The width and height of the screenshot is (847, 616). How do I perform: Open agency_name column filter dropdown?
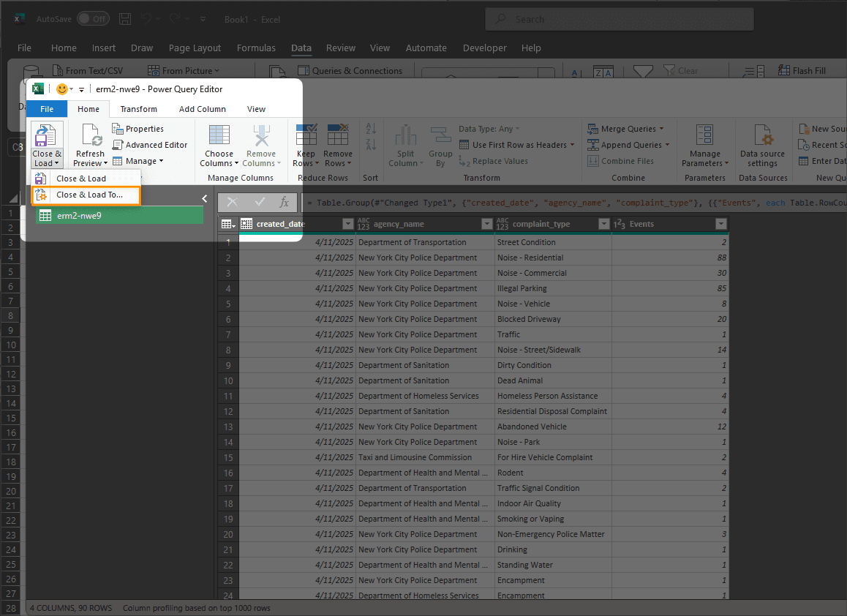(486, 225)
